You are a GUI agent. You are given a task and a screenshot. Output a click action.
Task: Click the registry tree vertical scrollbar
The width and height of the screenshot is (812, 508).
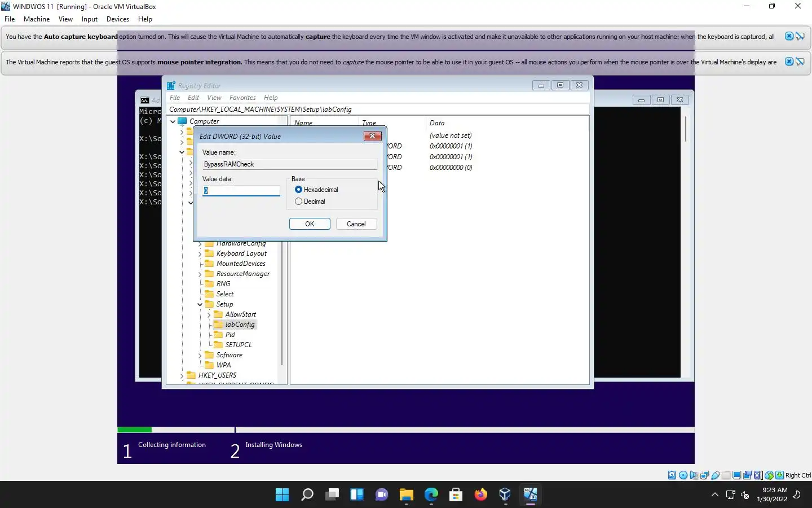coord(282,304)
